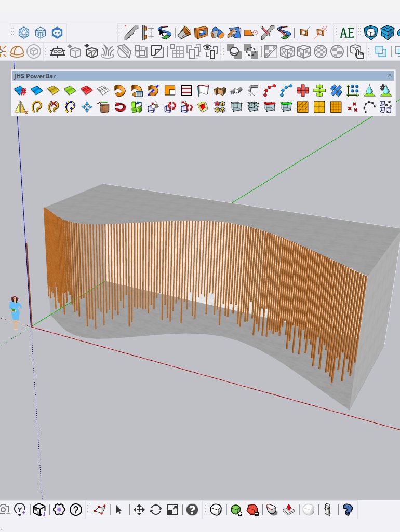Click the yellow triangle mirror icon in PowerBar
400x532 pixels.
[21, 107]
